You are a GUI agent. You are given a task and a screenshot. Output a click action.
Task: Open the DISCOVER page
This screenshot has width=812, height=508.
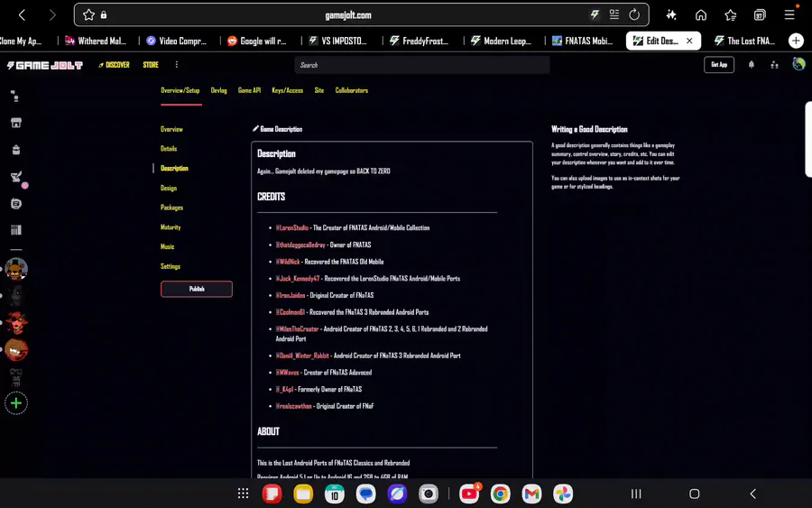pyautogui.click(x=114, y=65)
